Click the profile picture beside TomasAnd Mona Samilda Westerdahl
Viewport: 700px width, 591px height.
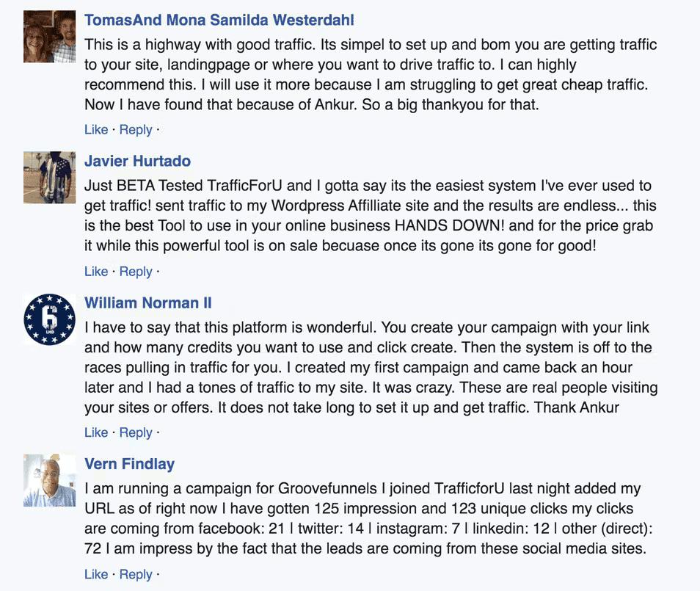[49, 37]
